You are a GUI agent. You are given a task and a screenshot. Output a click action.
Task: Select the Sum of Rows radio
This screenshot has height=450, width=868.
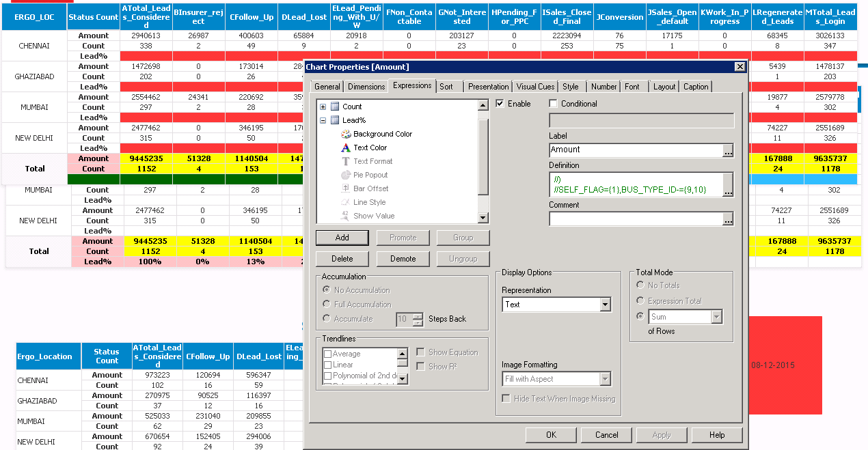[640, 317]
